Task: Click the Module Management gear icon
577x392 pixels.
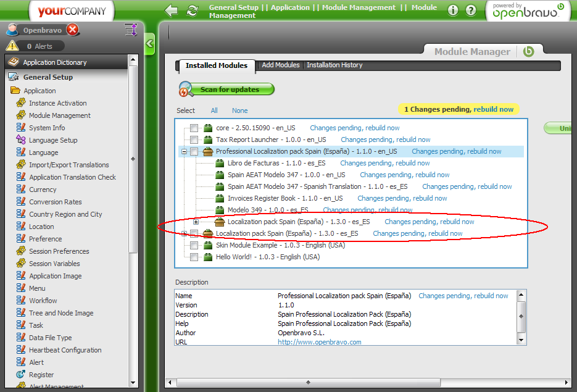Action: click(x=21, y=115)
